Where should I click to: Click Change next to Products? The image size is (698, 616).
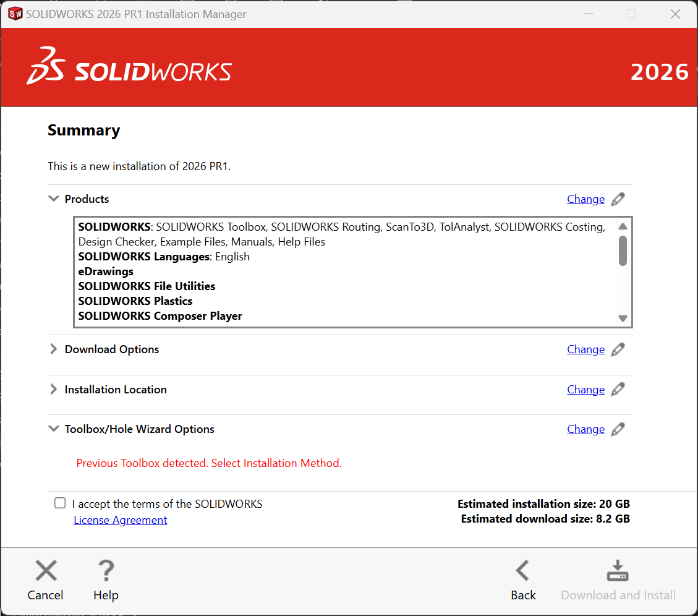(x=585, y=199)
